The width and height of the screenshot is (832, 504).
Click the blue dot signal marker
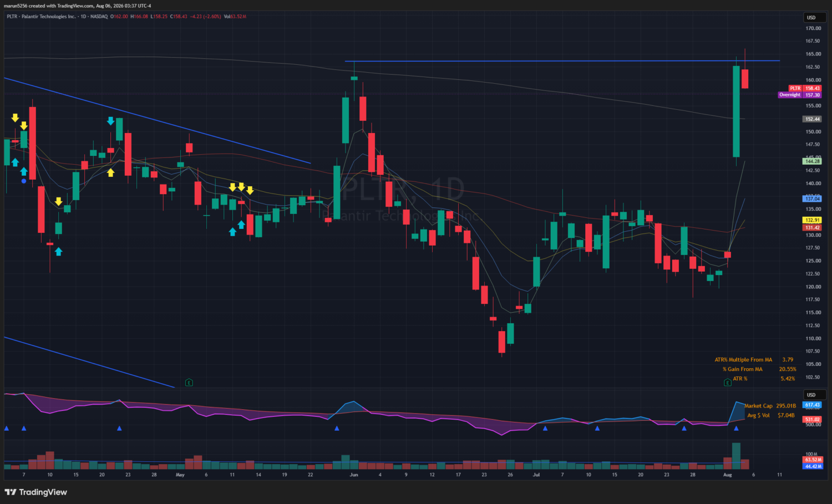pos(24,181)
